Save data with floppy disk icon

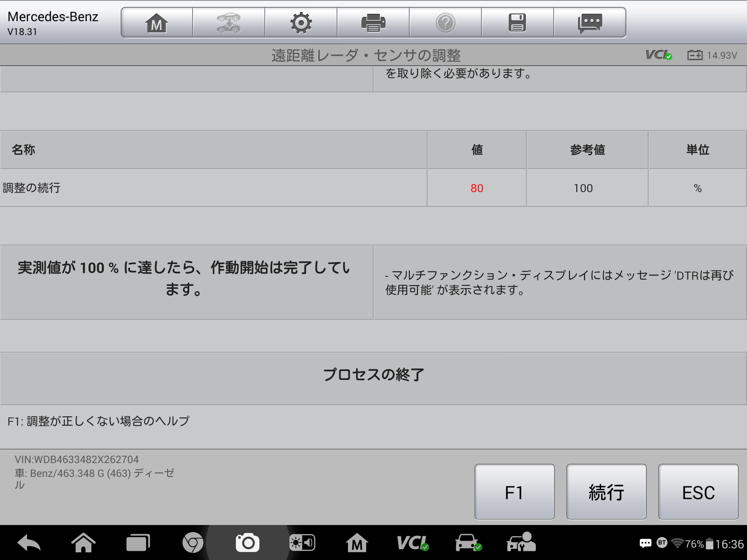pos(517,23)
